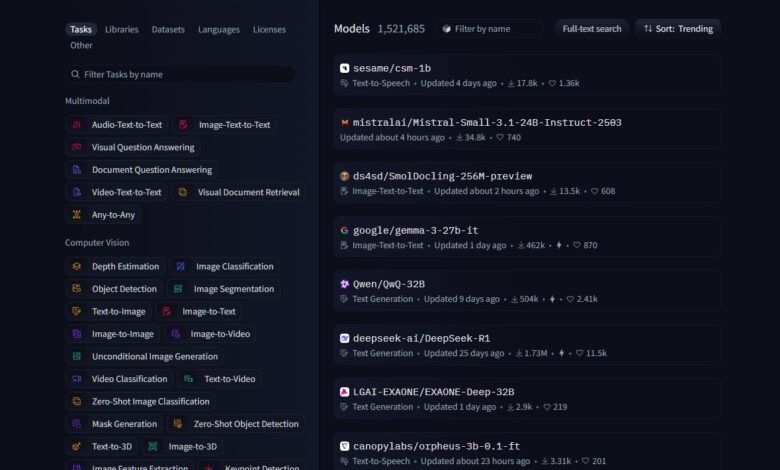This screenshot has height=470, width=780.
Task: Click the LGAI-EXAONE organization avatar icon
Action: tap(344, 392)
